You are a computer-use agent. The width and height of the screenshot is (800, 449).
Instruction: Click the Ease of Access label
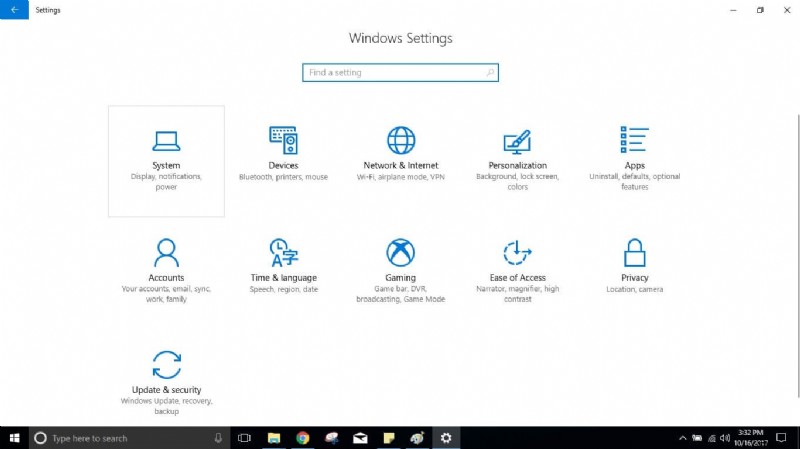pos(517,278)
